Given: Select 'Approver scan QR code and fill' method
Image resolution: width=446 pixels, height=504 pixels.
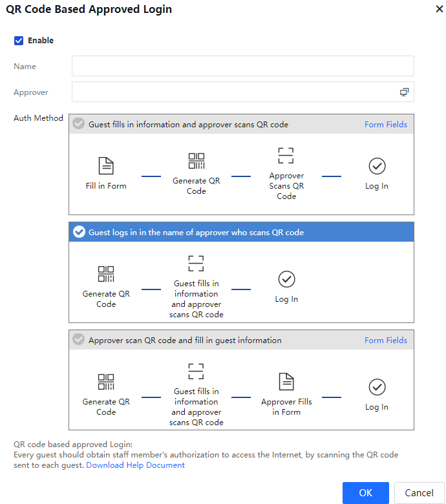Looking at the screenshot, I should [x=79, y=340].
